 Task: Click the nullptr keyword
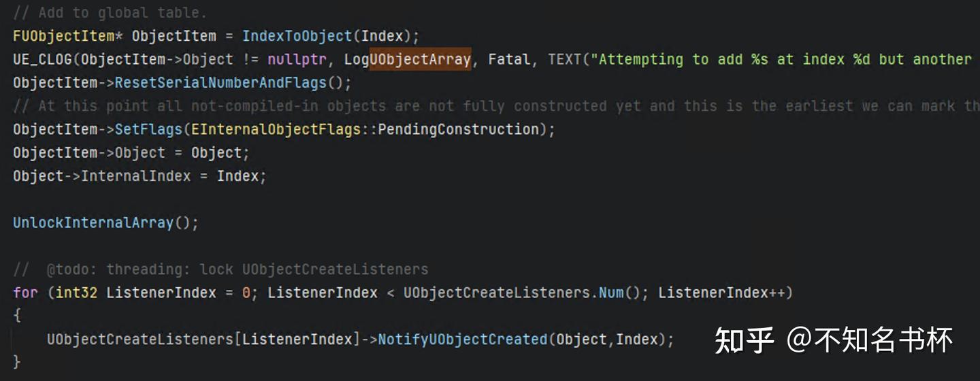tap(297, 59)
